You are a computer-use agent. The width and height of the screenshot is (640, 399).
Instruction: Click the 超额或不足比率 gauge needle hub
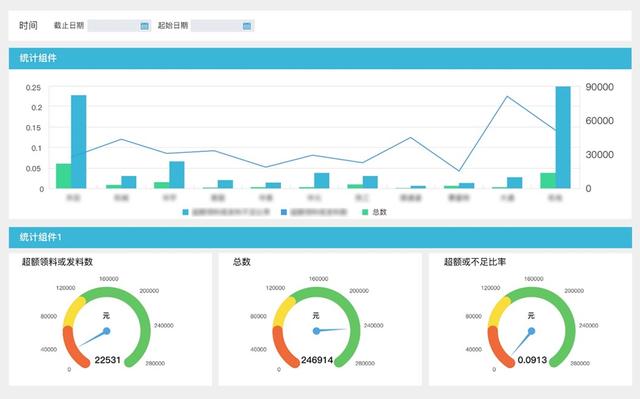coord(531,331)
